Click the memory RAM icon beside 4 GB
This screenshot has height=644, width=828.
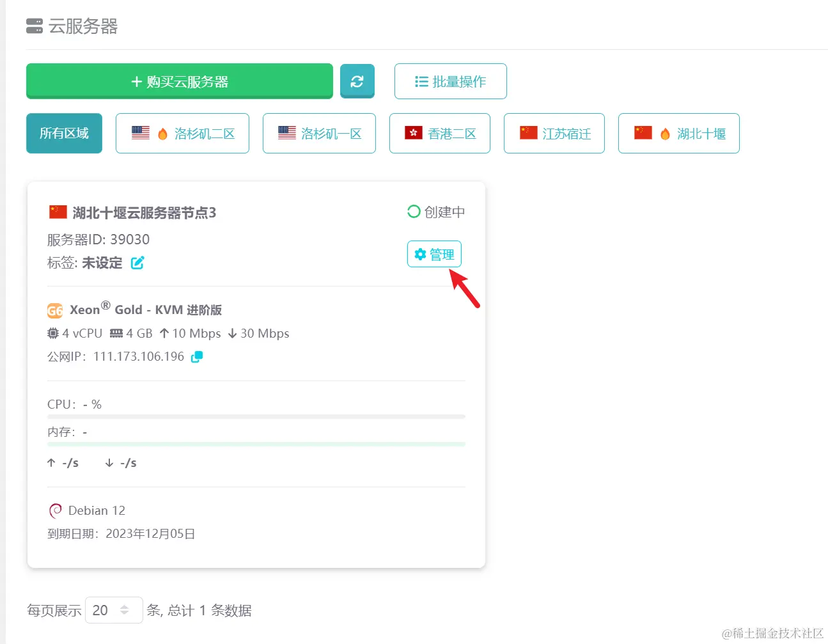[x=116, y=333]
